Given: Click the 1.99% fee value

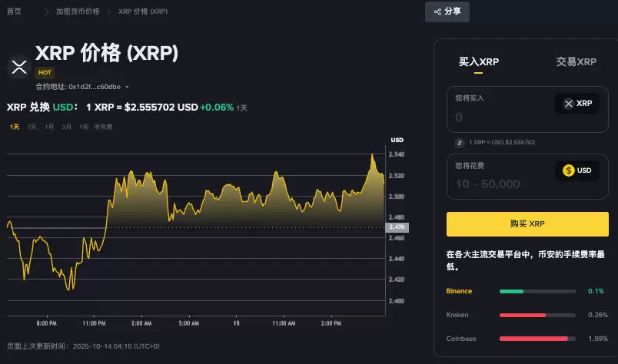Looking at the screenshot, I should pos(598,339).
